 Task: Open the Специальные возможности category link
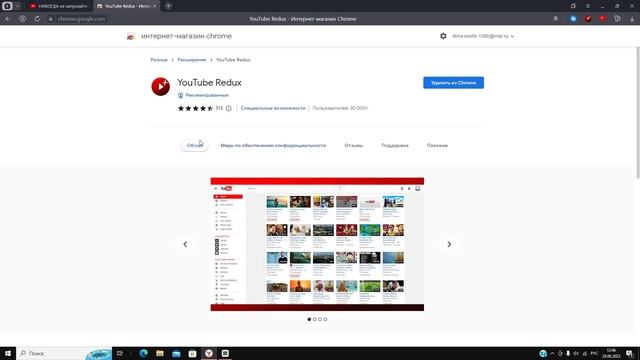click(x=273, y=108)
